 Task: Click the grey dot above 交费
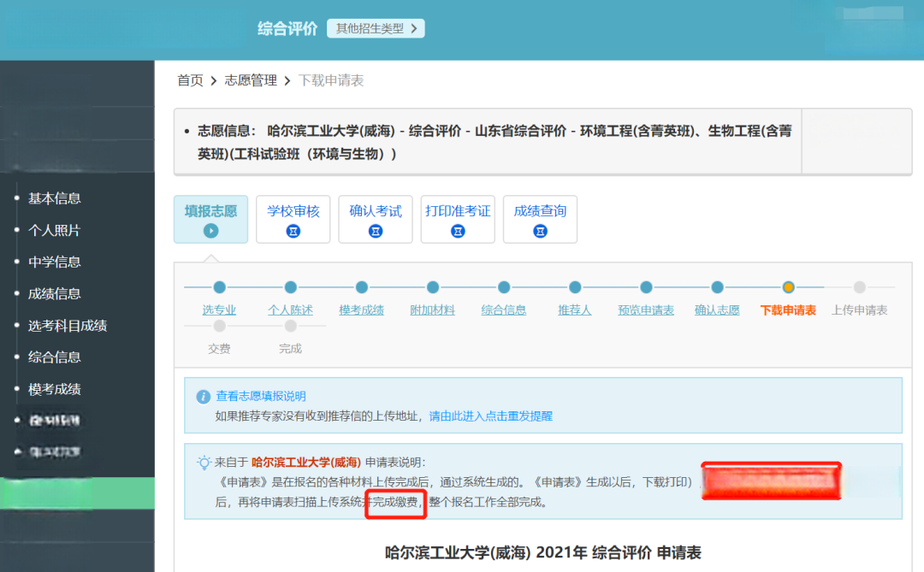tap(219, 326)
